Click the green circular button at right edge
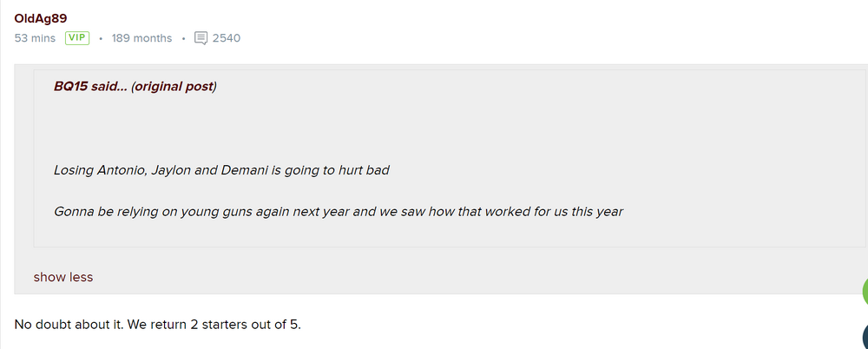 865,292
